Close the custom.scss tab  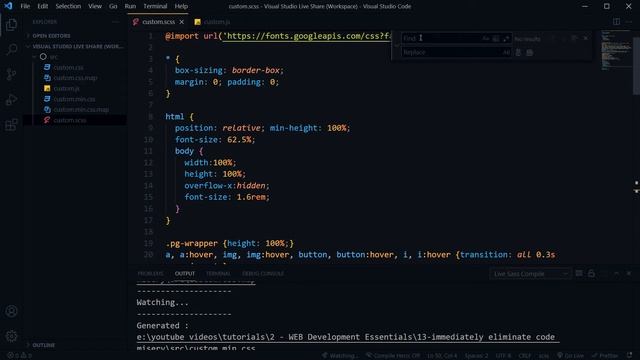pos(182,22)
